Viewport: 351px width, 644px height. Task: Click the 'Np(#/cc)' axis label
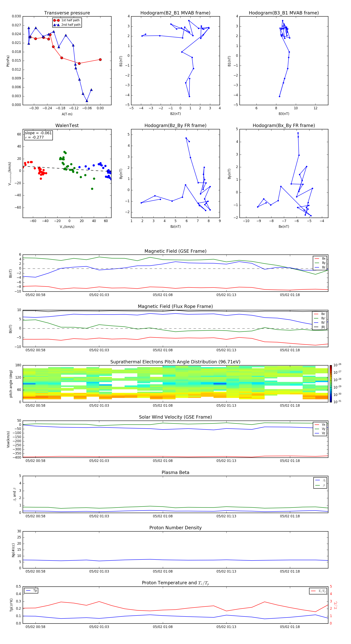(x=13, y=550)
